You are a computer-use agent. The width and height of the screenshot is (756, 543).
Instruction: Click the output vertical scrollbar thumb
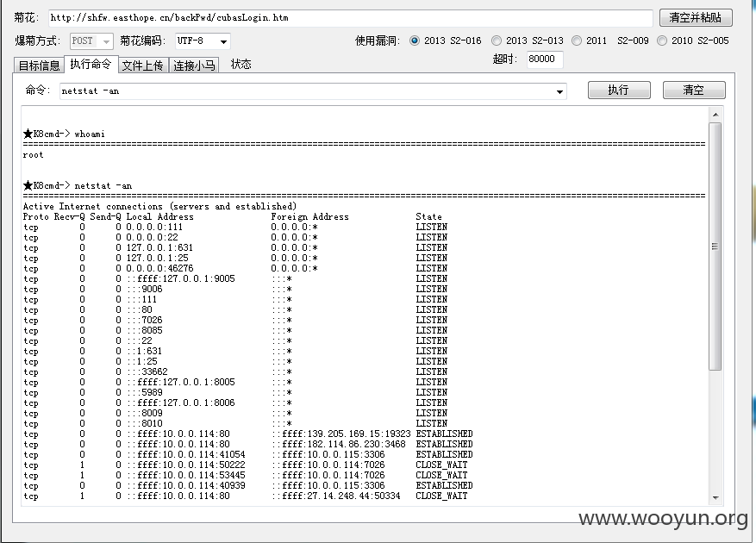coord(715,247)
